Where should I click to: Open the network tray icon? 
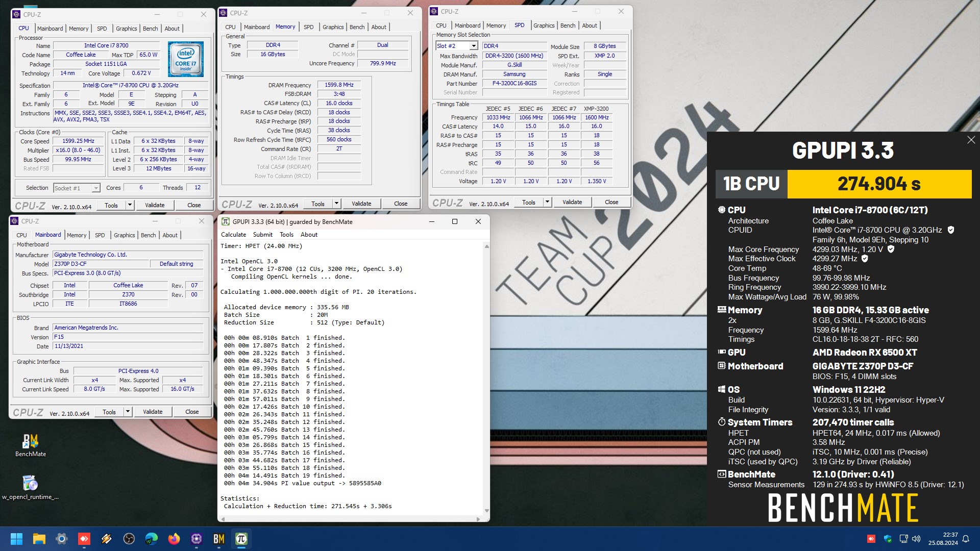[903, 539]
